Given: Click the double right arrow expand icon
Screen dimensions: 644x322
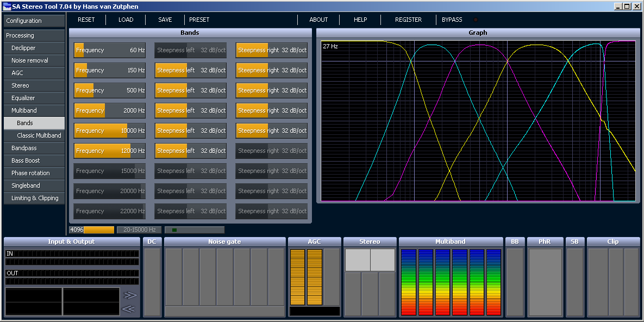Looking at the screenshot, I should pyautogui.click(x=130, y=295).
